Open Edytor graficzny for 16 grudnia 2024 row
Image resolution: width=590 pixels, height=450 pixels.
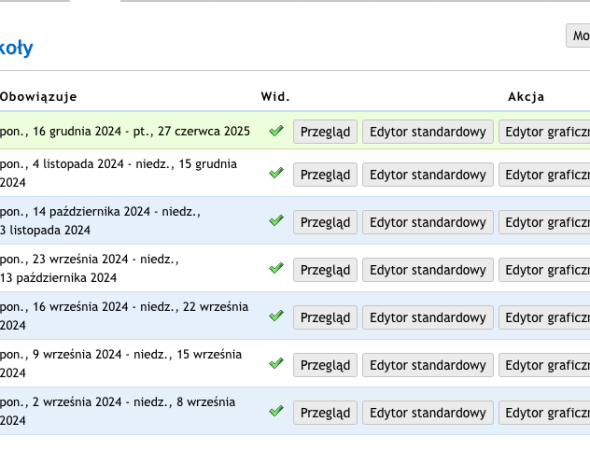(544, 132)
